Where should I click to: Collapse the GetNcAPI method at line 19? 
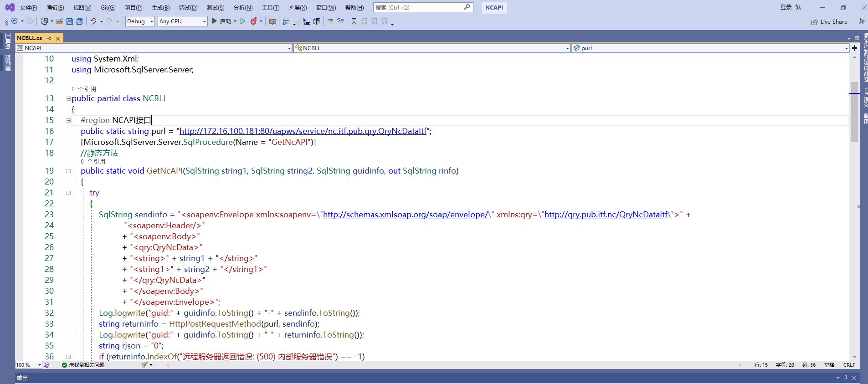(68, 171)
